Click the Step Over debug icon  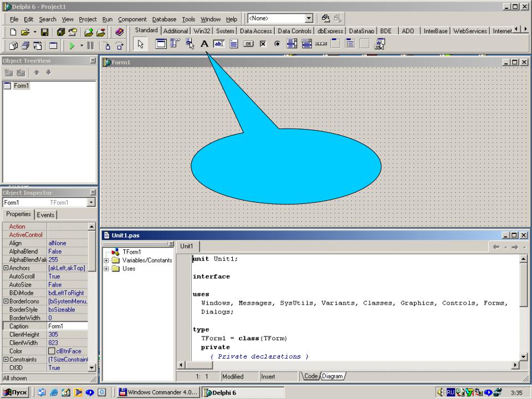(x=120, y=45)
